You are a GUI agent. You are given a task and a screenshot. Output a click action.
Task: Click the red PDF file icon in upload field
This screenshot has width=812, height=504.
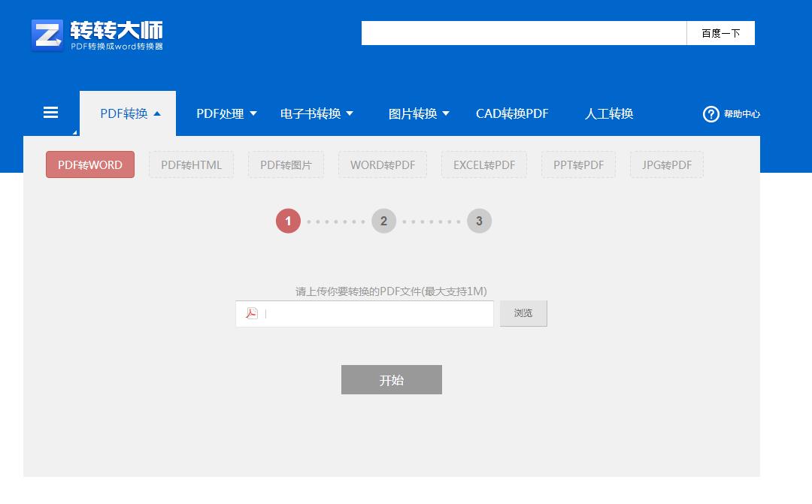coord(253,313)
